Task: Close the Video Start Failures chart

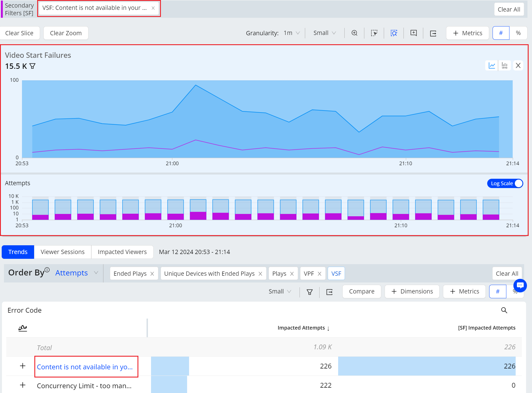Action: coord(518,65)
